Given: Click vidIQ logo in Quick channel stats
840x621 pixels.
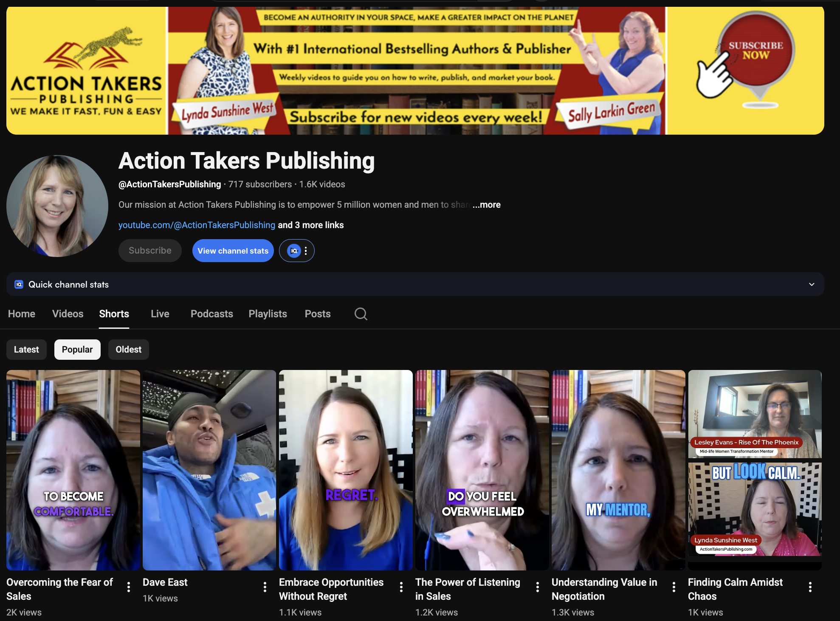Looking at the screenshot, I should click(x=19, y=285).
